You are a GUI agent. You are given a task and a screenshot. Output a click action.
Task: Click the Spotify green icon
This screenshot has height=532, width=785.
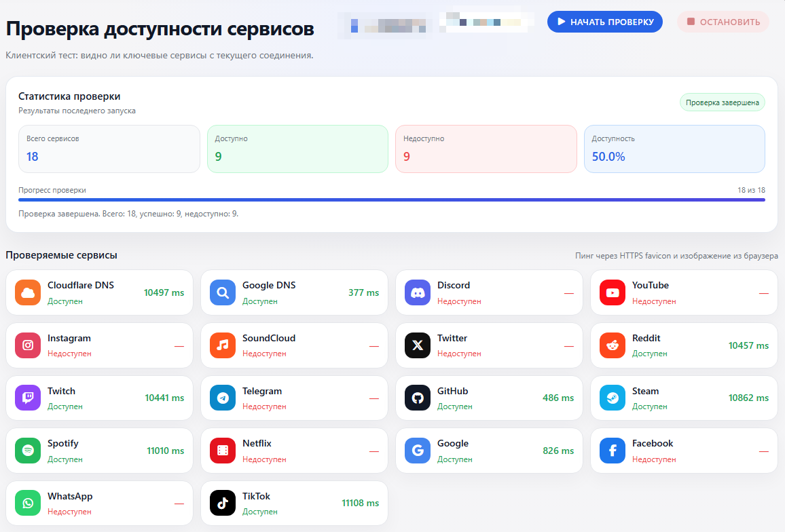pyautogui.click(x=28, y=451)
